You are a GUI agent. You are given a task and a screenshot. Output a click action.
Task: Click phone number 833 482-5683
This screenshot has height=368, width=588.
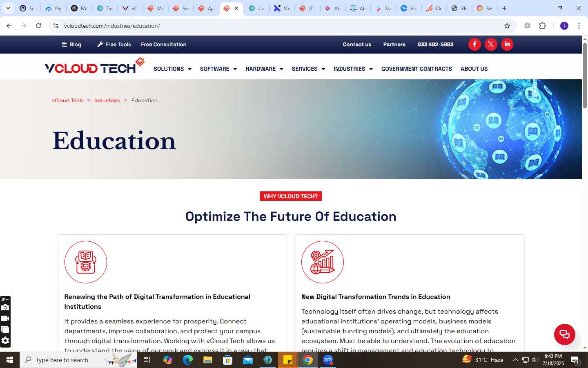pos(435,44)
